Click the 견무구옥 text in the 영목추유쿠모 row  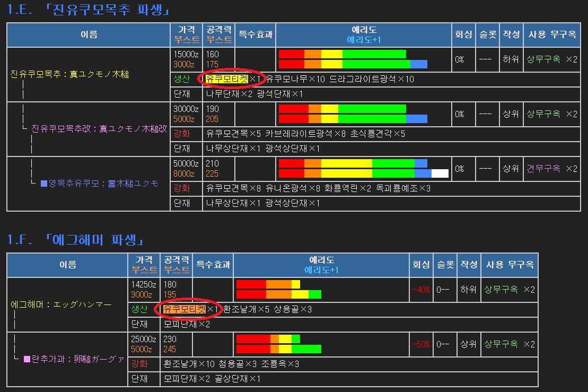pyautogui.click(x=543, y=169)
